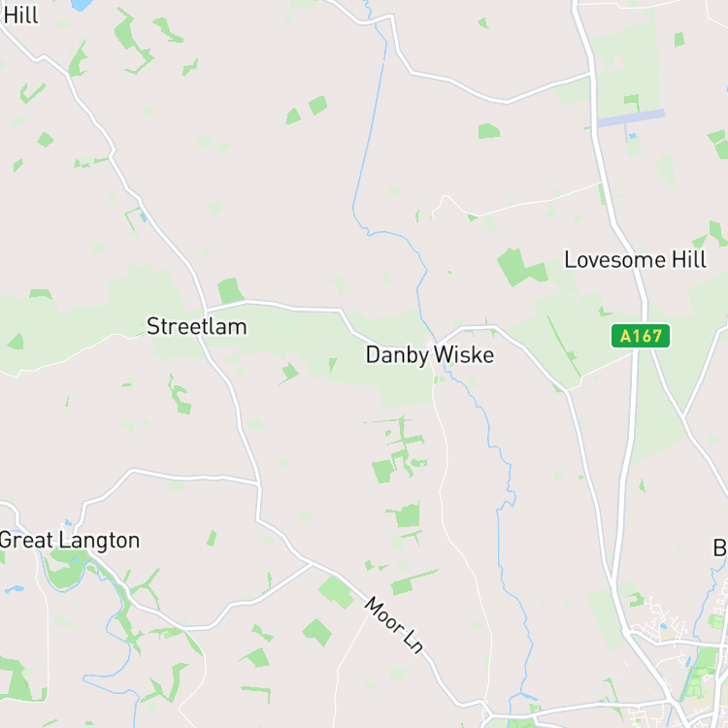Click the Great Langton label
Image resolution: width=728 pixels, height=728 pixels.
coord(70,541)
